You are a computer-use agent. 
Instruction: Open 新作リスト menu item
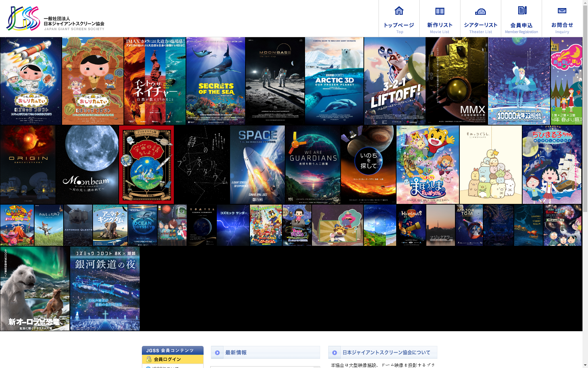click(440, 18)
